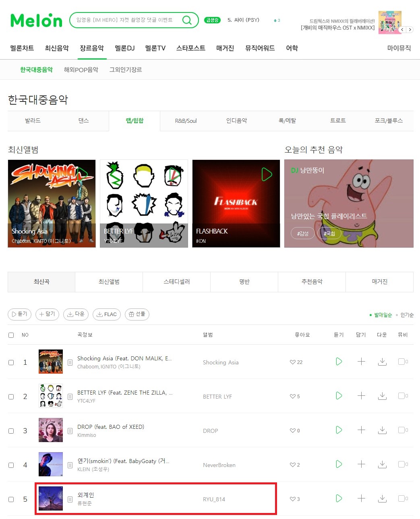Tick the checkbox for track number 4
This screenshot has width=420, height=519.
[11, 465]
